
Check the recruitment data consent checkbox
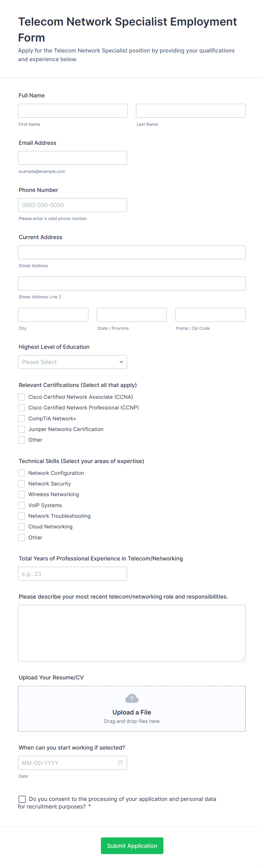(22, 799)
